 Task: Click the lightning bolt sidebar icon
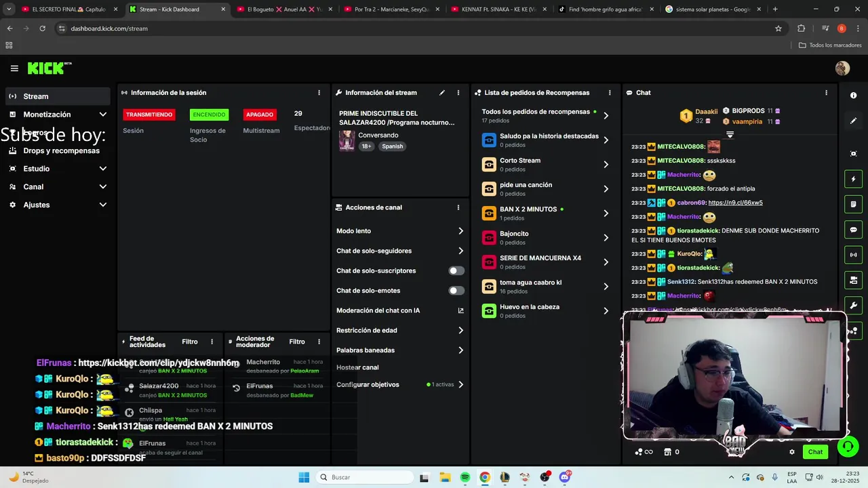tap(853, 179)
